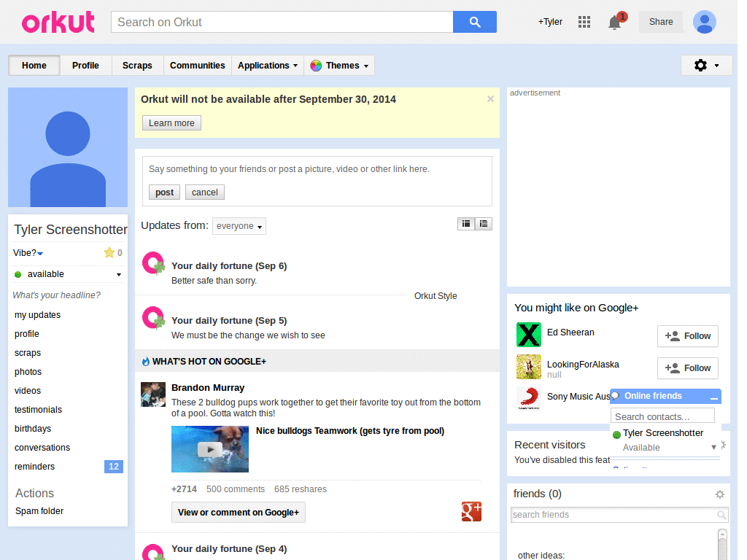Click the Themes color wheel icon

point(316,66)
